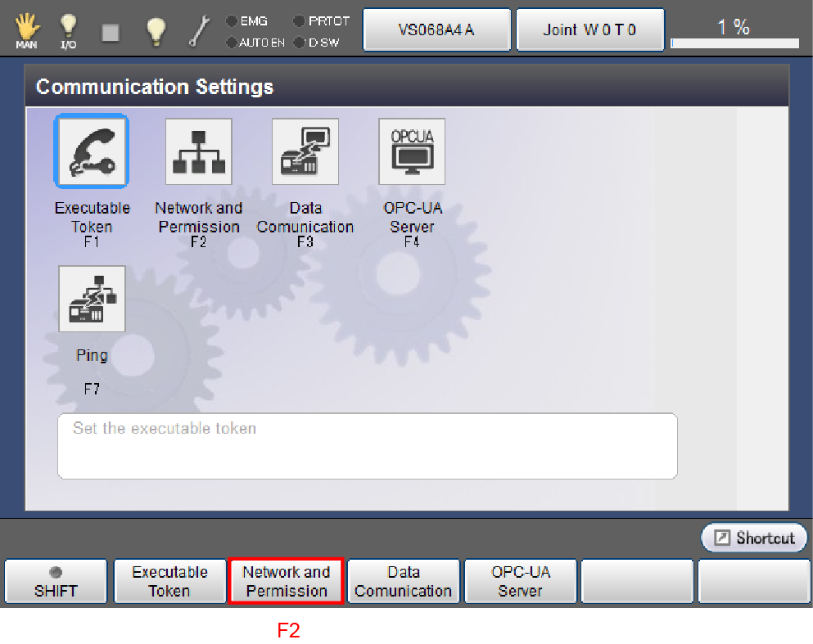Click the AUTO EN indicator
Viewport: 813px width, 644px height.
click(x=232, y=43)
